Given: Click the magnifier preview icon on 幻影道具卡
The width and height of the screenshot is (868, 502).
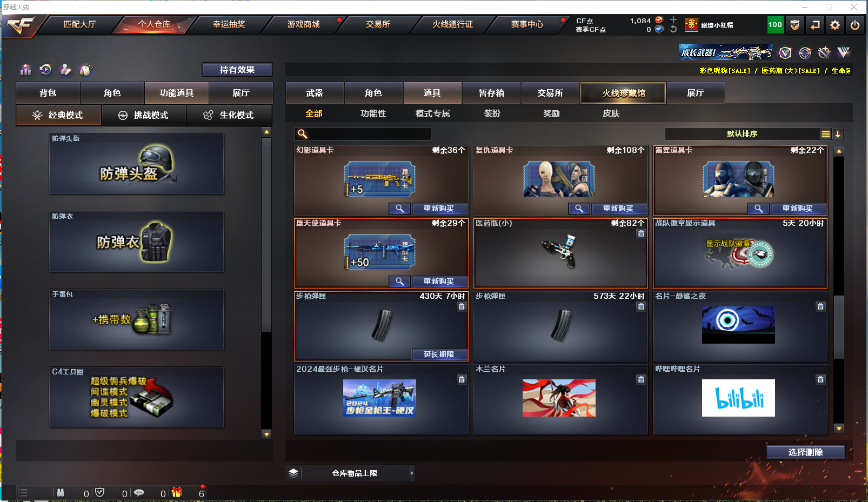Looking at the screenshot, I should (x=399, y=209).
